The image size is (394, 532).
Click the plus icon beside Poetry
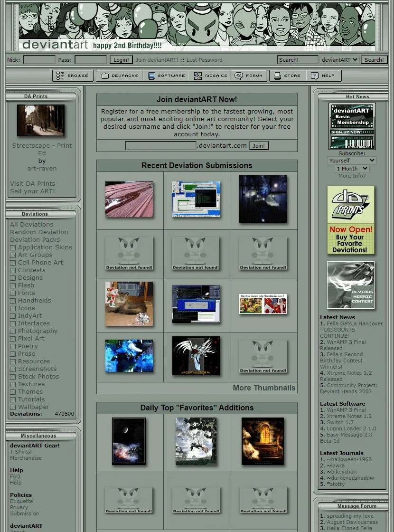click(x=13, y=346)
